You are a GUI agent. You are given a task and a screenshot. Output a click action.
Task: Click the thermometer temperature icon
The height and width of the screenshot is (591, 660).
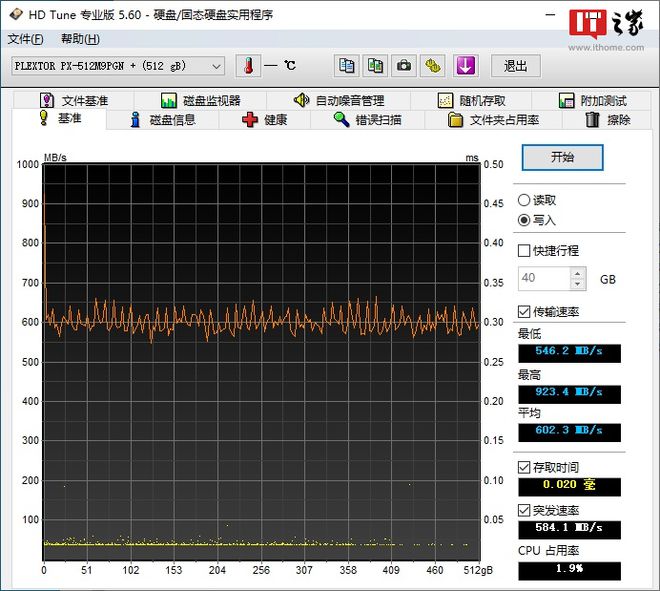click(248, 66)
